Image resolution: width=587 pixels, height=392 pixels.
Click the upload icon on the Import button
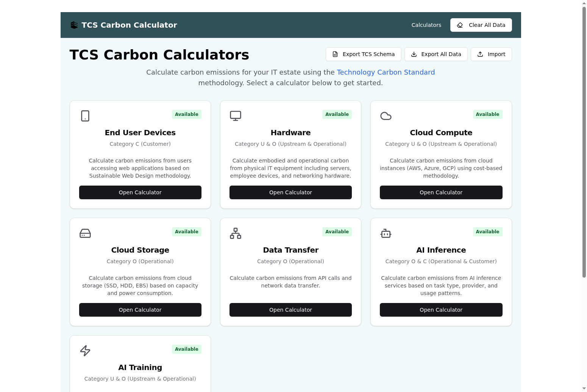[480, 54]
